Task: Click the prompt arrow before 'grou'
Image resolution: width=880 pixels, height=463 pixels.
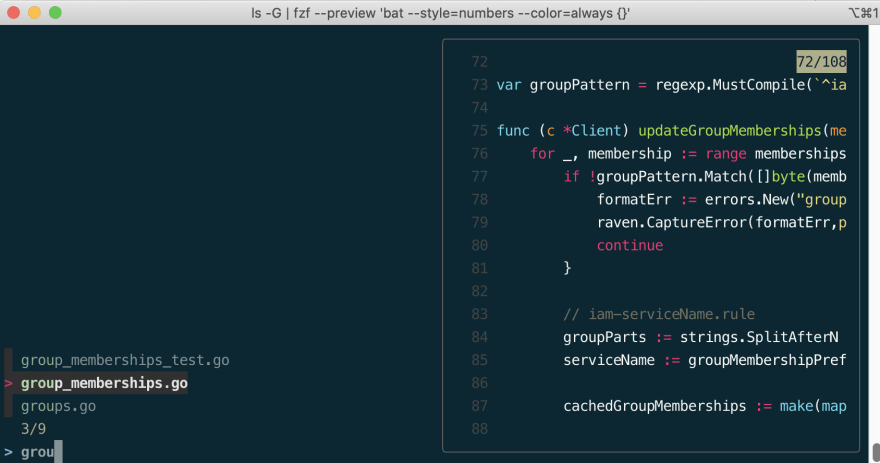Action: pyautogui.click(x=8, y=452)
